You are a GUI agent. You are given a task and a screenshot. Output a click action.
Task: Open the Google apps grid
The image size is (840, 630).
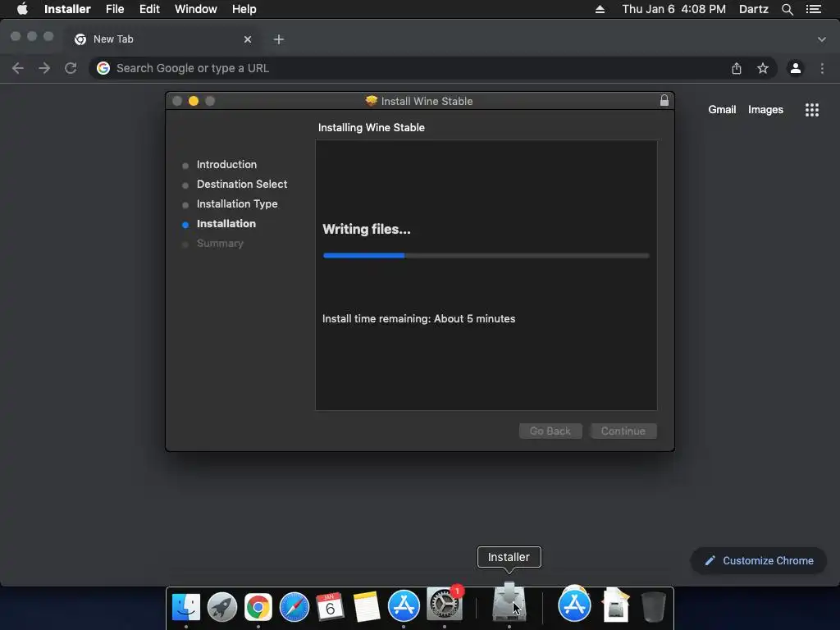coord(811,110)
